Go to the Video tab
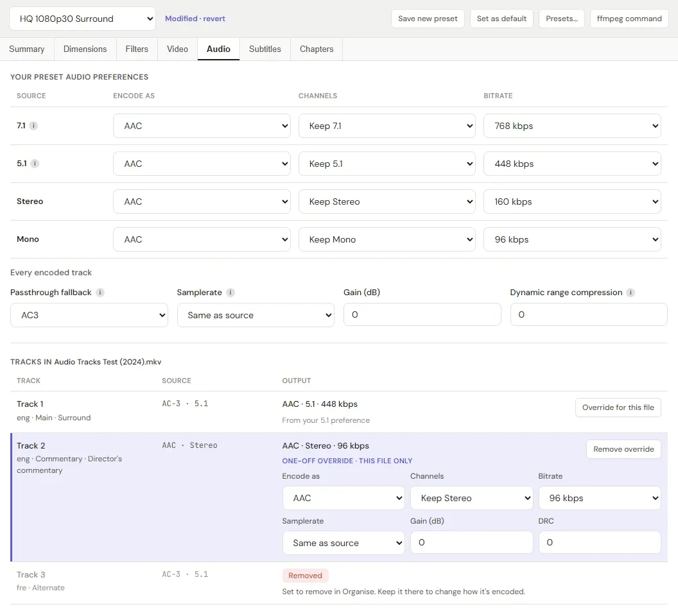This screenshot has height=616, width=678. click(x=177, y=49)
